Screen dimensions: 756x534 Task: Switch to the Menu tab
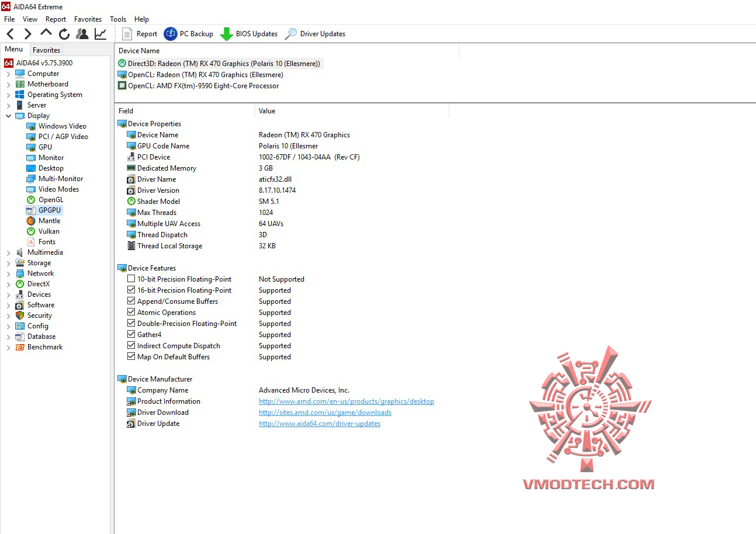pyautogui.click(x=14, y=50)
